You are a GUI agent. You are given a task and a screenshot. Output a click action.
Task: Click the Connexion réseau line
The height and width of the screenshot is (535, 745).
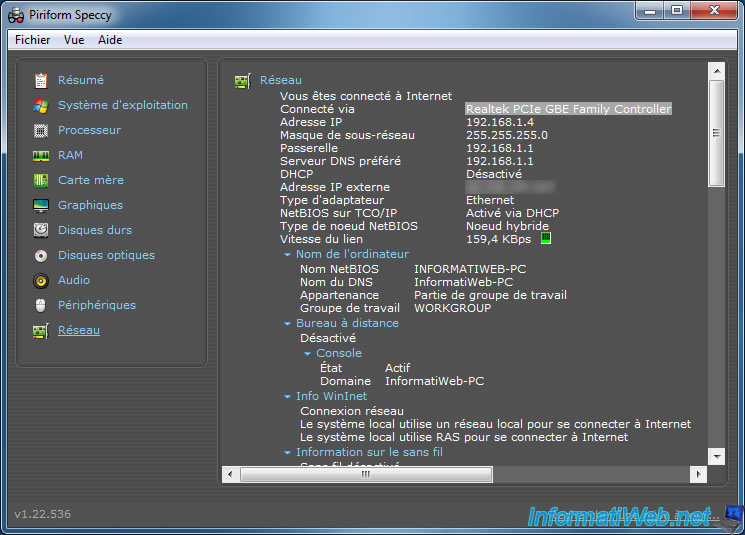[352, 411]
